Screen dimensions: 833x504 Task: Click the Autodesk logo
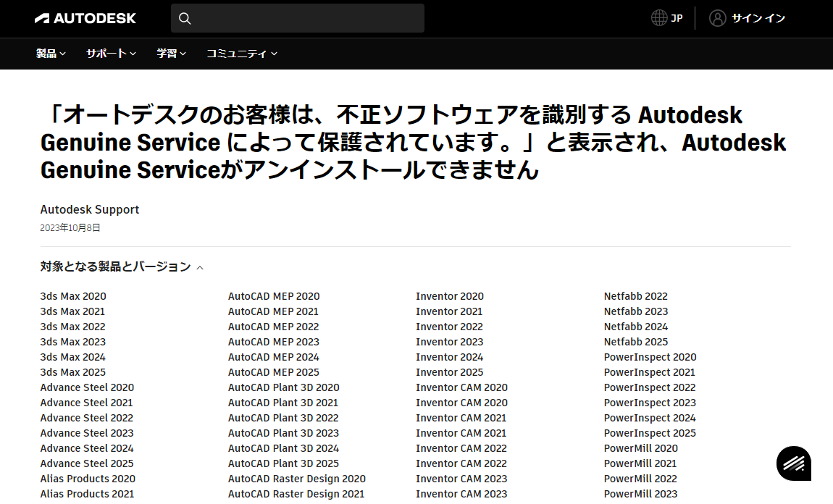[85, 19]
